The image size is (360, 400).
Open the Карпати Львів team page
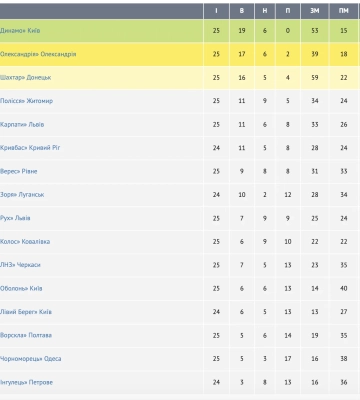[22, 124]
